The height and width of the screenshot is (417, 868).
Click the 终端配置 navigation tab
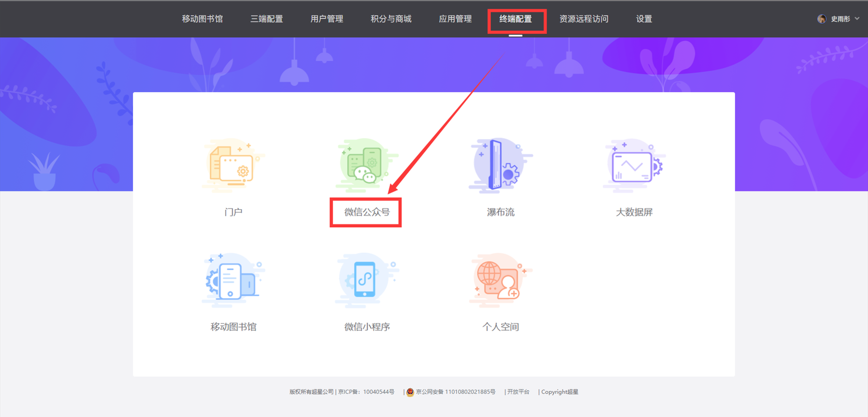(515, 19)
